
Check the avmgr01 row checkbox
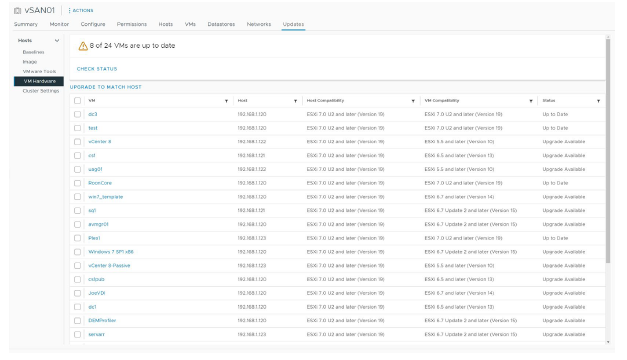(x=78, y=224)
